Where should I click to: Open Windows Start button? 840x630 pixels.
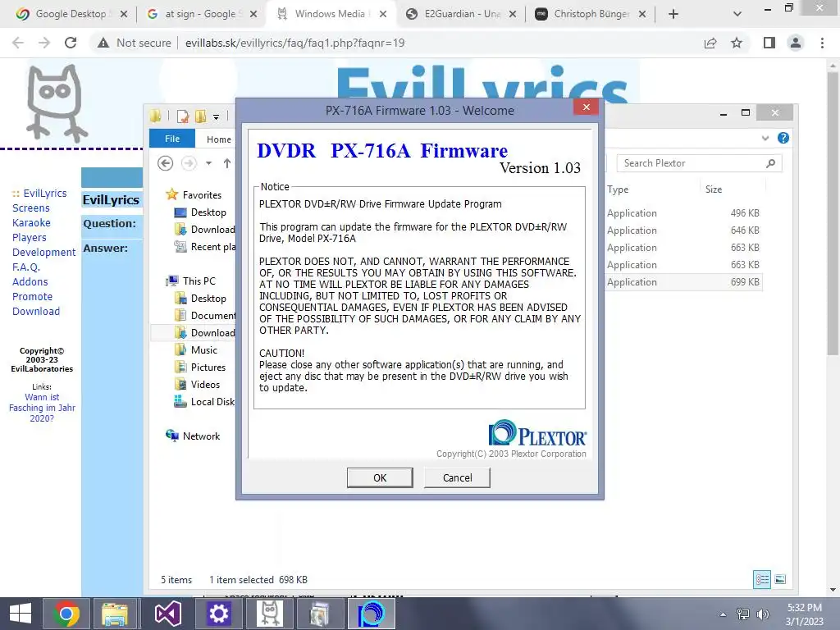coord(21,614)
